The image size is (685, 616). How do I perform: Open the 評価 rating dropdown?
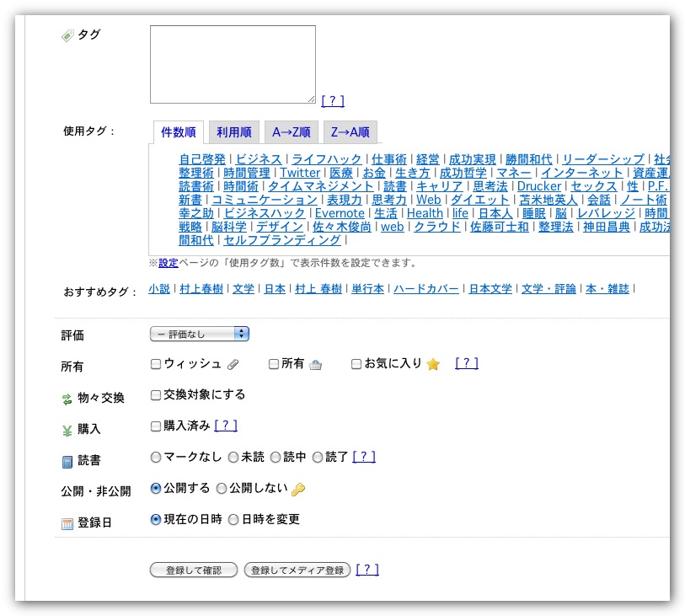(x=199, y=334)
